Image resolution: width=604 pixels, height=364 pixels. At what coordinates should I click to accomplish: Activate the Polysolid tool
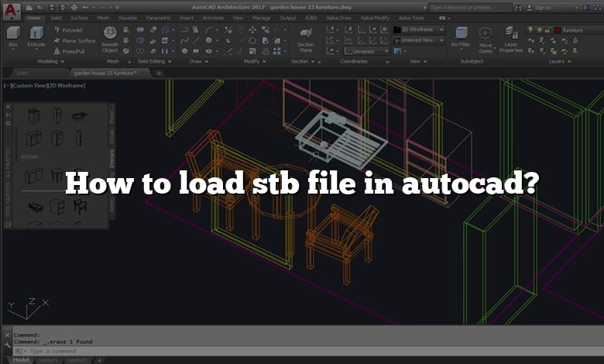click(x=71, y=29)
